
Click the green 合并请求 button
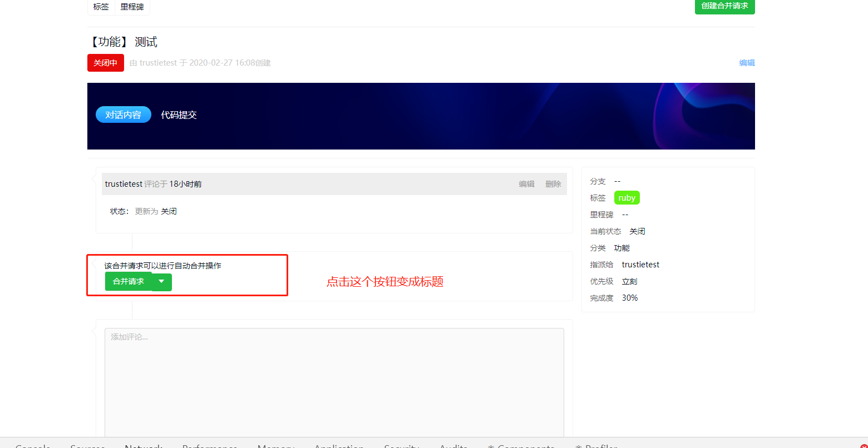click(129, 281)
